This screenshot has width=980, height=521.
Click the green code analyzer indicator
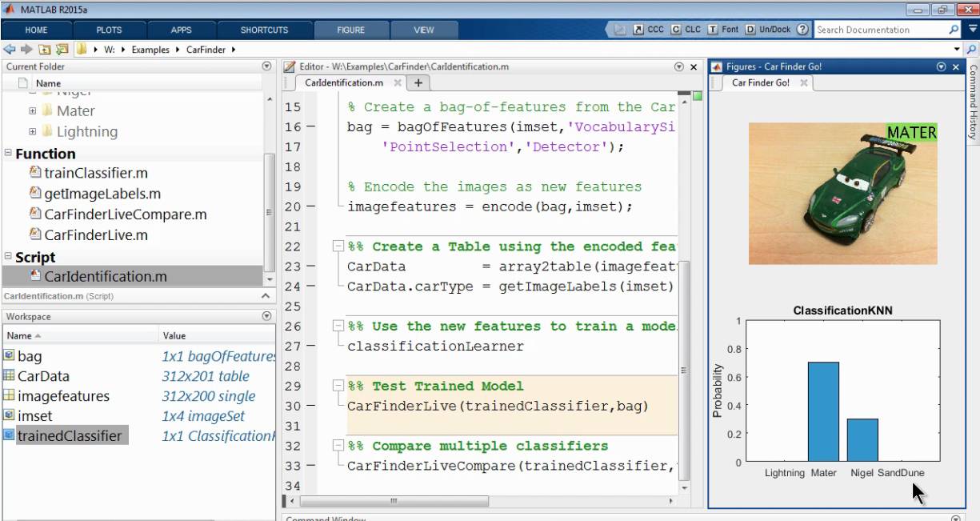[x=696, y=97]
